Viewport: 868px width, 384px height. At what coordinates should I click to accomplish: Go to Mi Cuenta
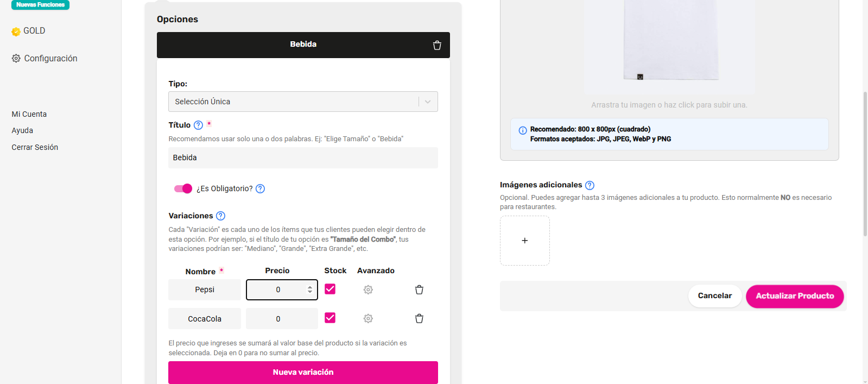pyautogui.click(x=29, y=114)
